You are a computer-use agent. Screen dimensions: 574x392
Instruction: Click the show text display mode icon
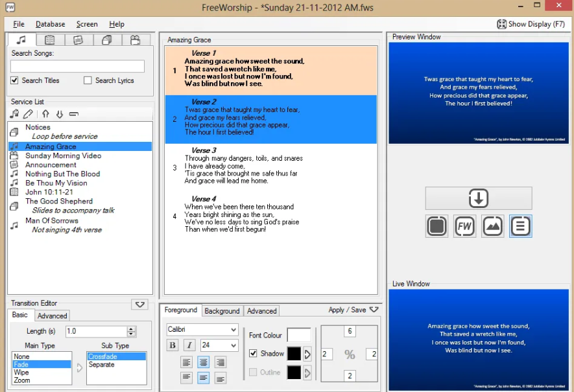[x=521, y=226]
